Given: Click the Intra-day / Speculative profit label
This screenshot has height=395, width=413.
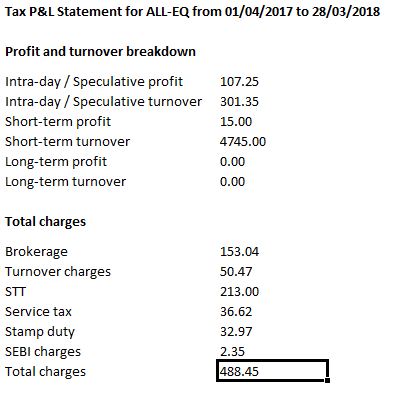Looking at the screenshot, I should pos(94,82).
